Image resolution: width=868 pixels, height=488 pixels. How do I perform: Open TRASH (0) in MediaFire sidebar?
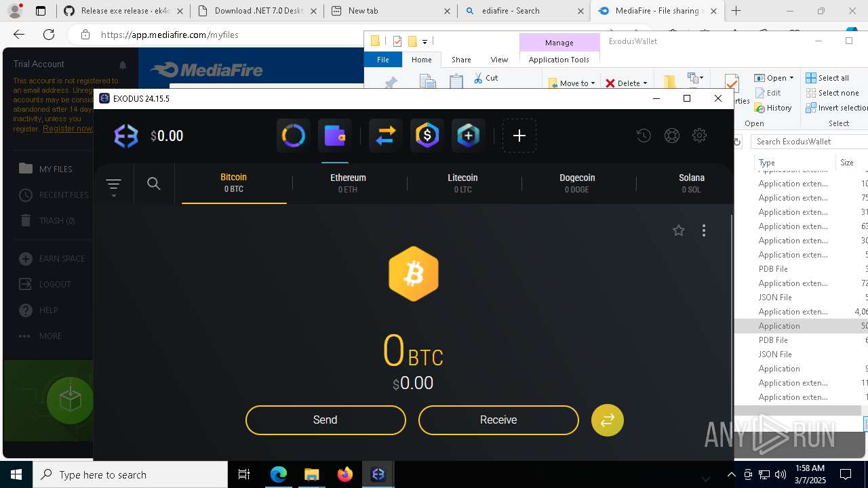47,220
